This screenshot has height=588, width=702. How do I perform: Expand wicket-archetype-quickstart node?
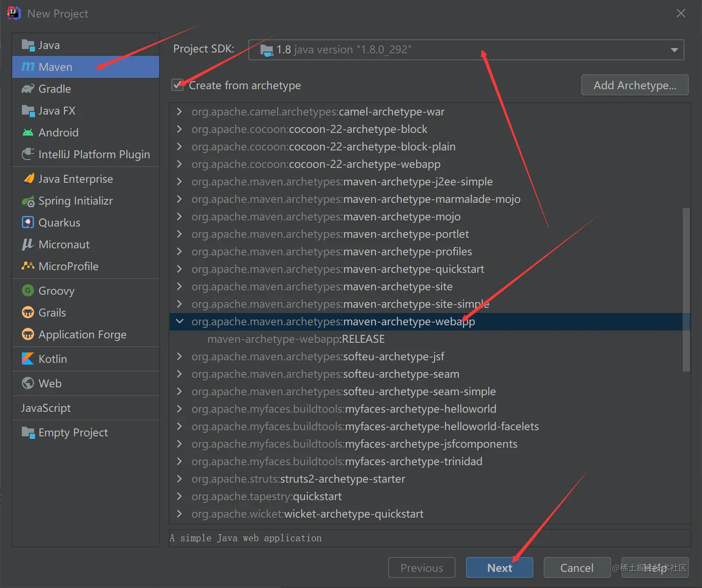point(179,514)
